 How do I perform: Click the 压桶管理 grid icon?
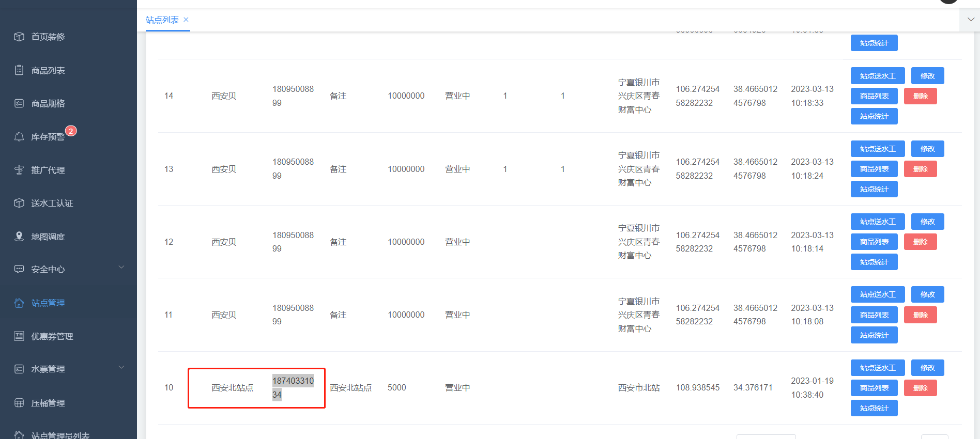click(x=19, y=403)
